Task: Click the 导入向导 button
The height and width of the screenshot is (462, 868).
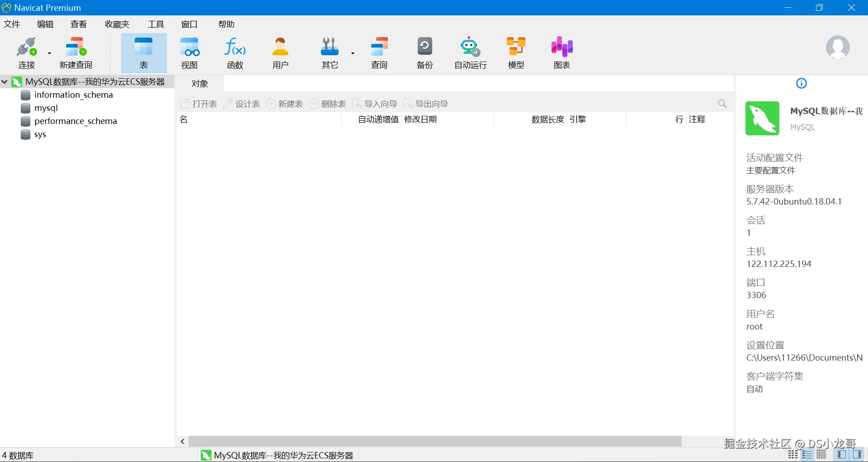Action: pos(374,104)
